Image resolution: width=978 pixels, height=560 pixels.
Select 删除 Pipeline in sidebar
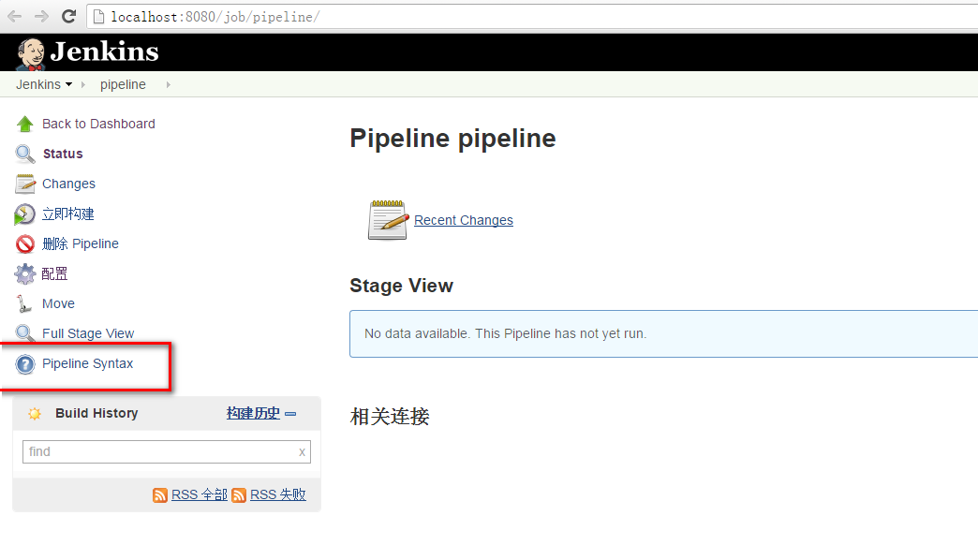[80, 243]
